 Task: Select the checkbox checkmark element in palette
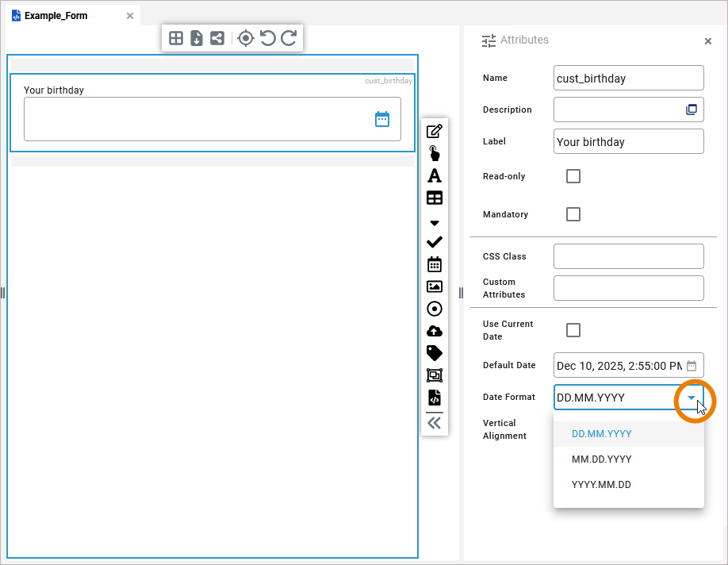coord(435,242)
